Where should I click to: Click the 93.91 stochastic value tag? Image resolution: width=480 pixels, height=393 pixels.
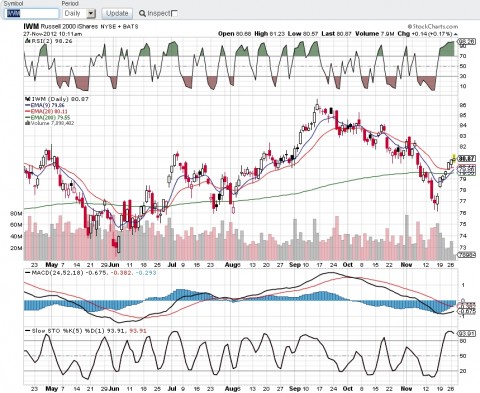click(x=467, y=333)
